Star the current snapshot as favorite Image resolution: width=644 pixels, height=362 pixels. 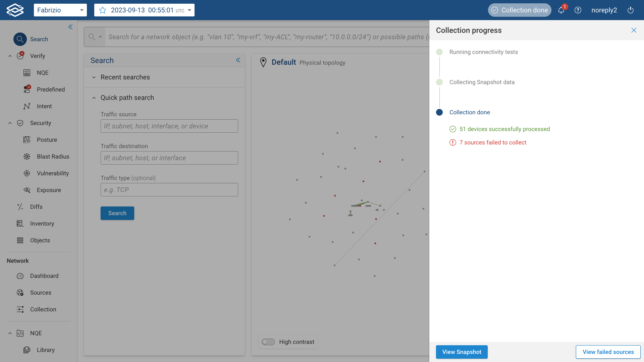click(103, 10)
